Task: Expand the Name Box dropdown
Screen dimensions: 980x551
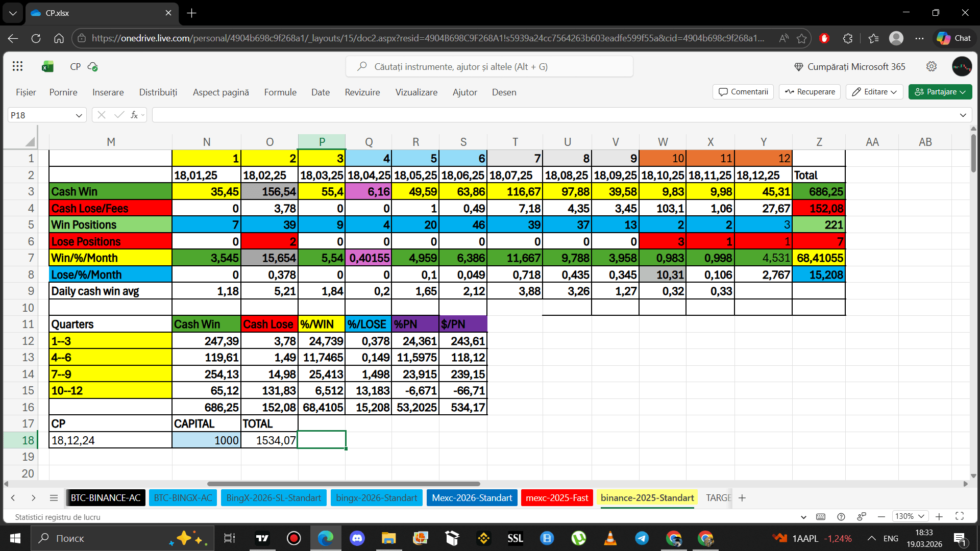Action: click(79, 115)
